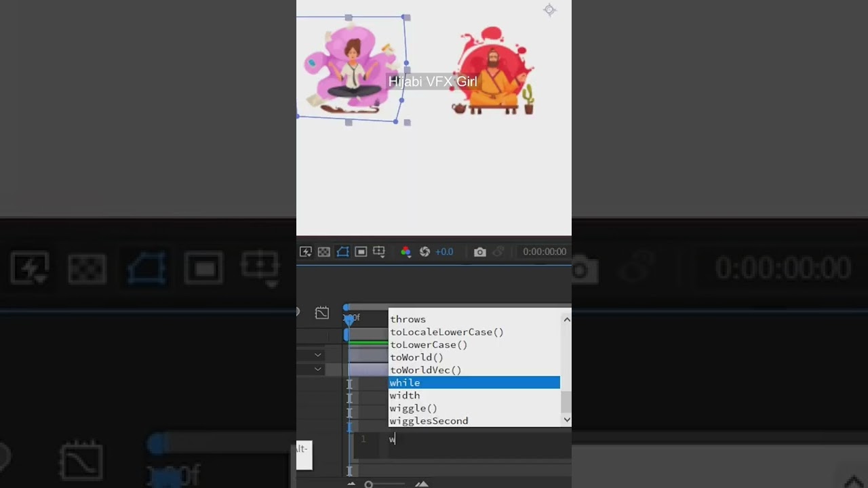
Task: Choose "toLocaleLowerCase()" in the autocomplete list
Action: pyautogui.click(x=447, y=332)
